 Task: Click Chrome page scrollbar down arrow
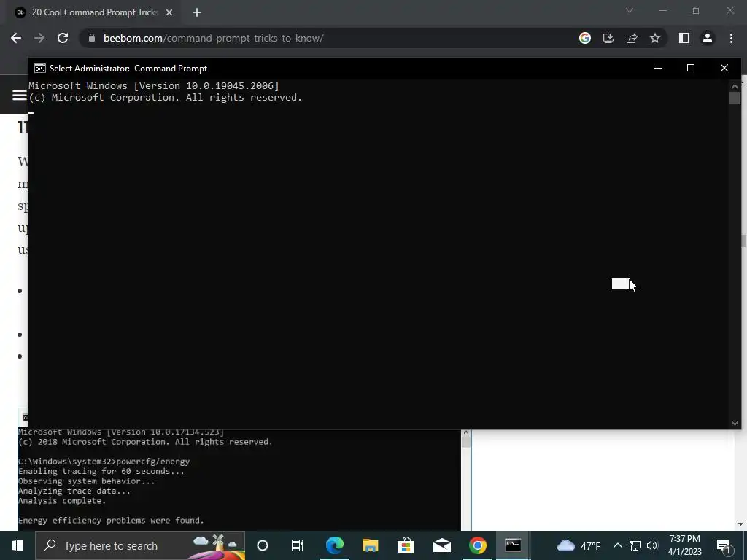click(x=741, y=524)
